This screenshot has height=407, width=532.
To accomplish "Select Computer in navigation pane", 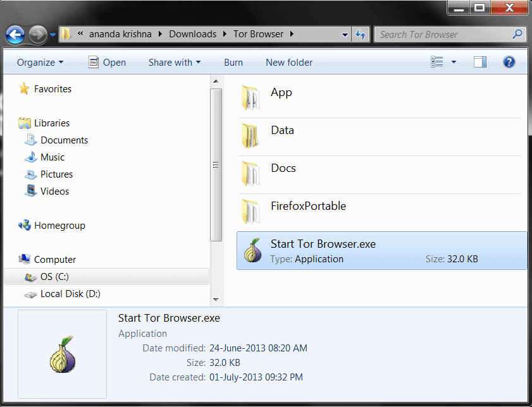I will point(54,260).
